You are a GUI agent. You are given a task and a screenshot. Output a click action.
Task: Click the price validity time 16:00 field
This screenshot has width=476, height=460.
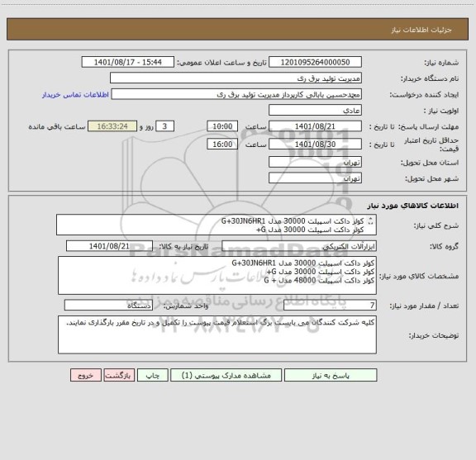pyautogui.click(x=222, y=145)
